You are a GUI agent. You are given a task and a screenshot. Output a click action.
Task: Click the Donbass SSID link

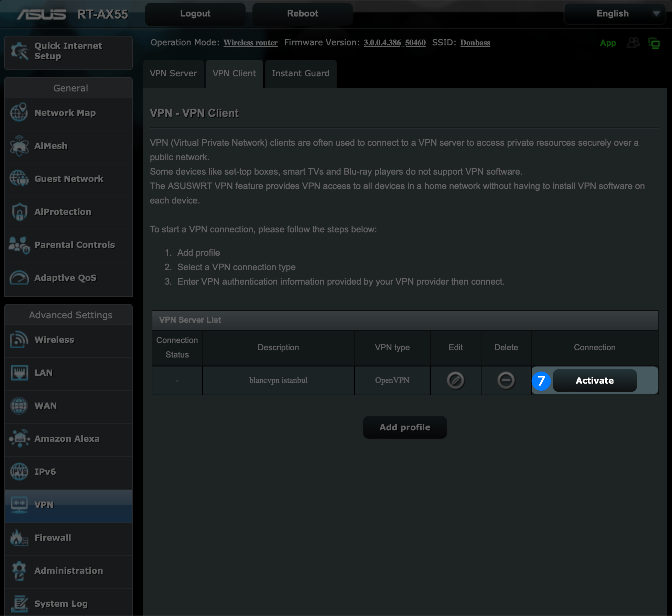(x=475, y=43)
